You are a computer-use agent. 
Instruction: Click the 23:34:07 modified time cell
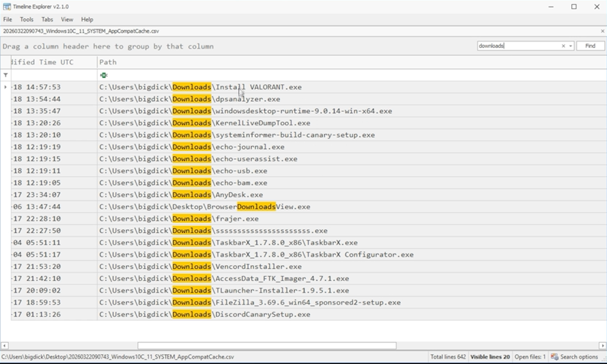click(x=54, y=195)
